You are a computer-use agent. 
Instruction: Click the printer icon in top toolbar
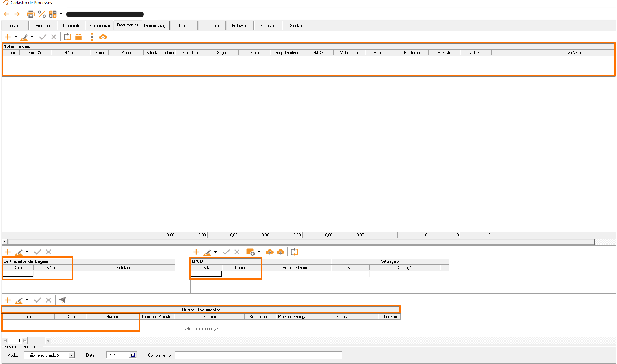(x=31, y=14)
